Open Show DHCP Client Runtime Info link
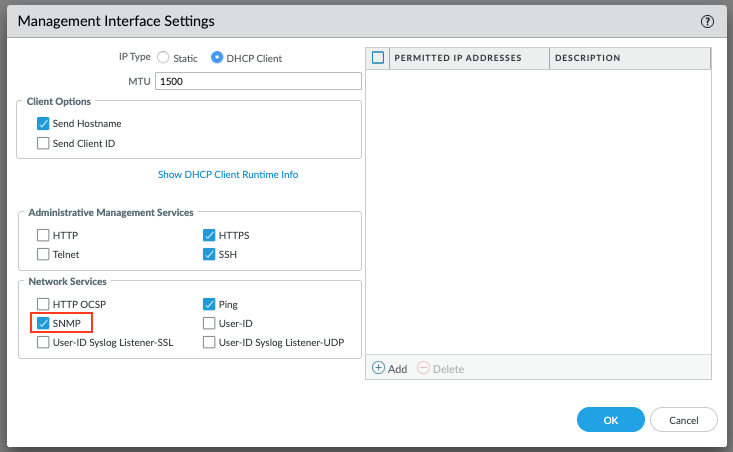Image resolution: width=733 pixels, height=452 pixels. (228, 174)
